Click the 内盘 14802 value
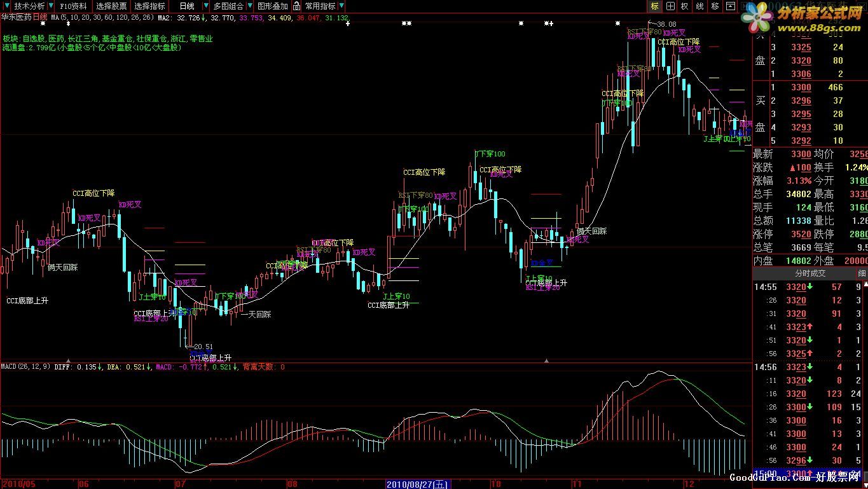 pos(798,261)
